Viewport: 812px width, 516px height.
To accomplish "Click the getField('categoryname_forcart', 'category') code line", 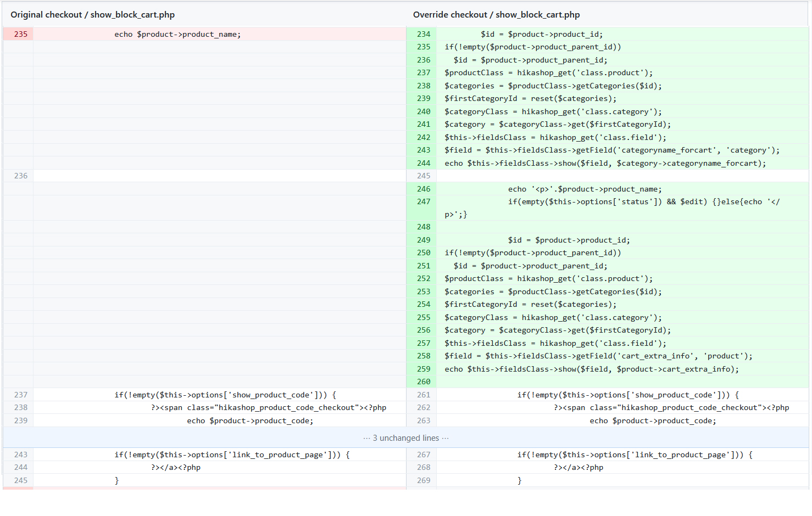I will [x=612, y=150].
